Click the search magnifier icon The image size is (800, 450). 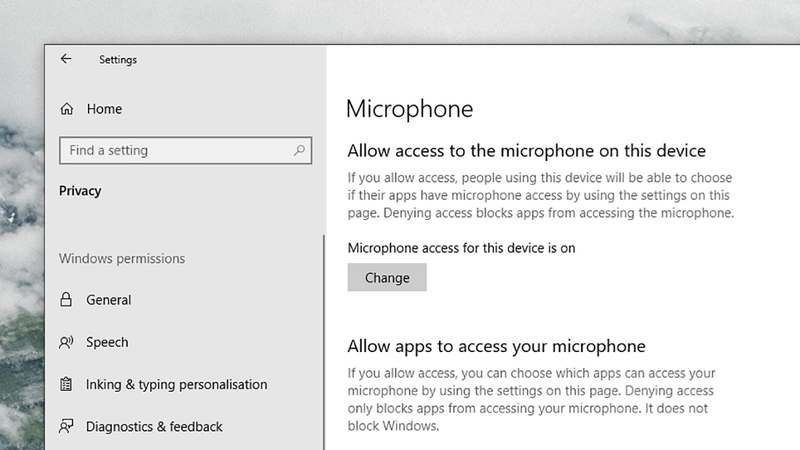click(x=299, y=150)
